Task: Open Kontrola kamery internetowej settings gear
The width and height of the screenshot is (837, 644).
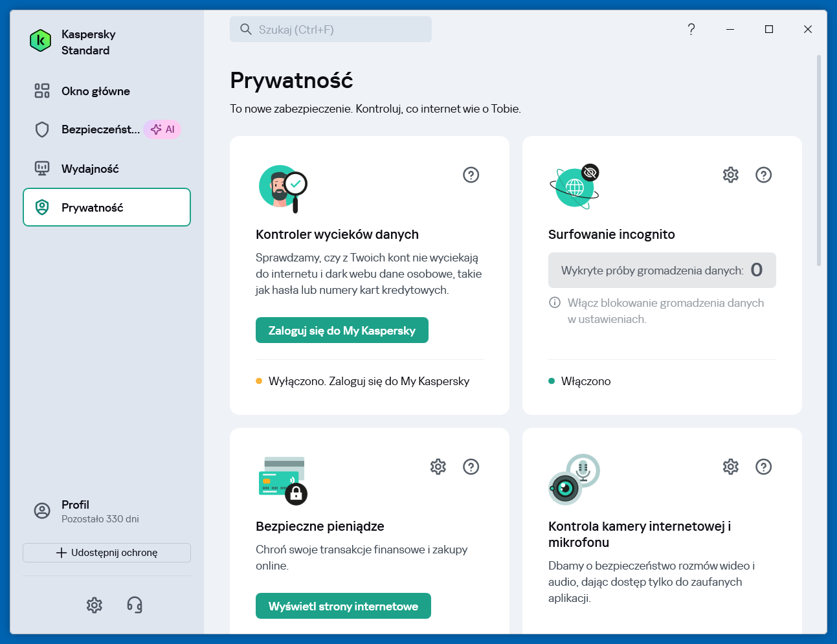Action: (731, 467)
